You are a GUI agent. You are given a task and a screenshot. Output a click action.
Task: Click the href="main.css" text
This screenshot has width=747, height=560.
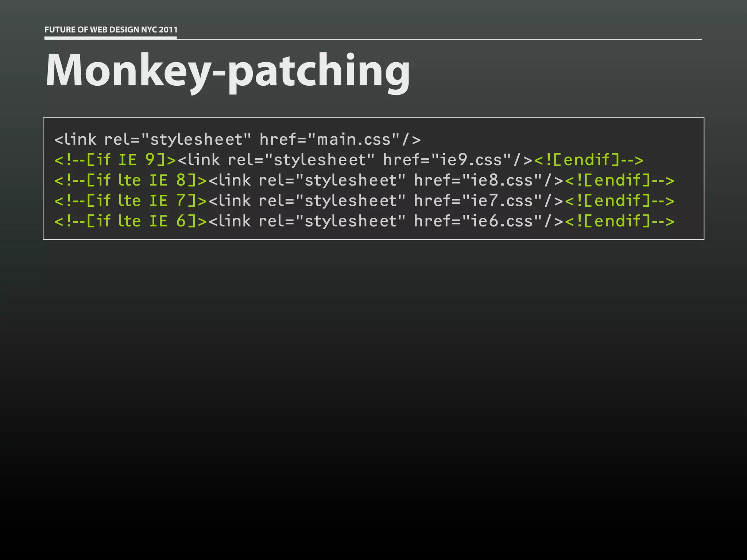coord(330,139)
